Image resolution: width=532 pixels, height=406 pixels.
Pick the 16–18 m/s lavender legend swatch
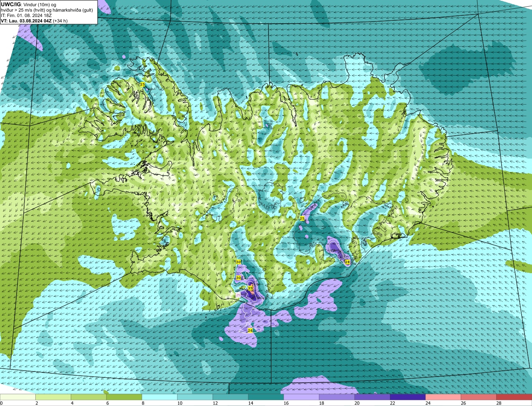(x=301, y=397)
